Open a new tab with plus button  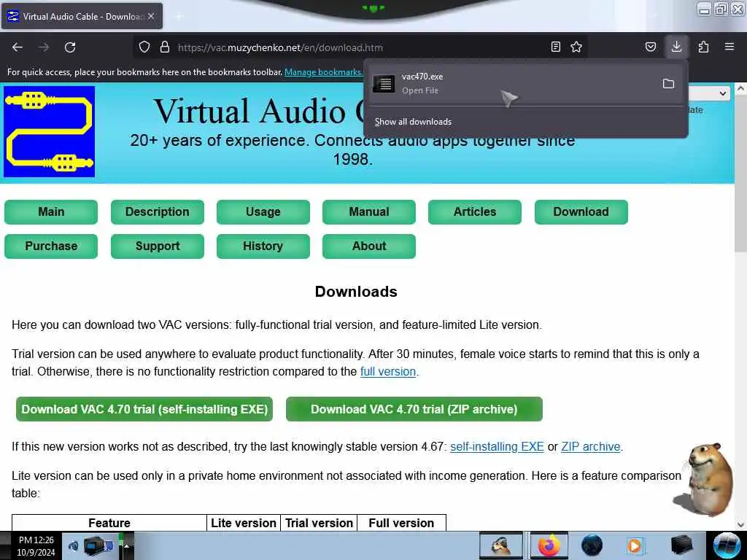[179, 17]
